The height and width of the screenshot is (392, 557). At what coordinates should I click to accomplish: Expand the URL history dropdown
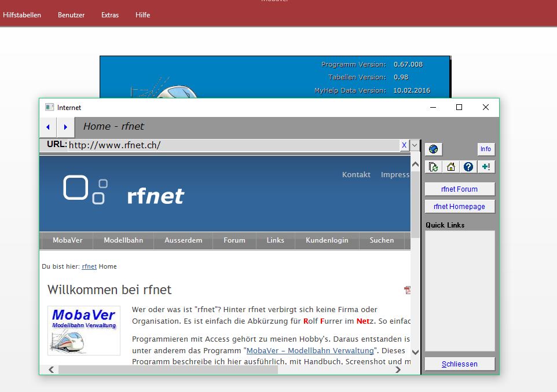point(415,145)
